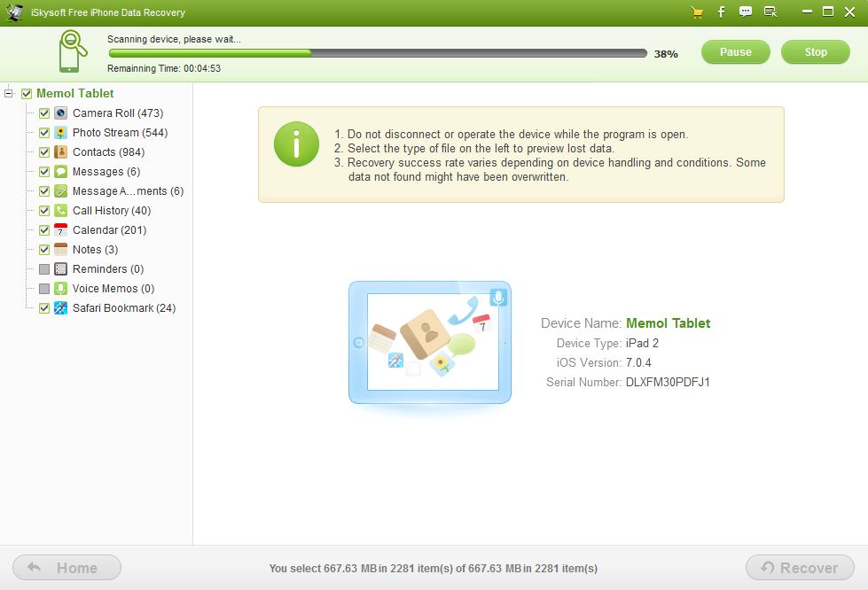The image size is (868, 590).
Task: Uncheck the Messages checkbox
Action: pyautogui.click(x=44, y=171)
